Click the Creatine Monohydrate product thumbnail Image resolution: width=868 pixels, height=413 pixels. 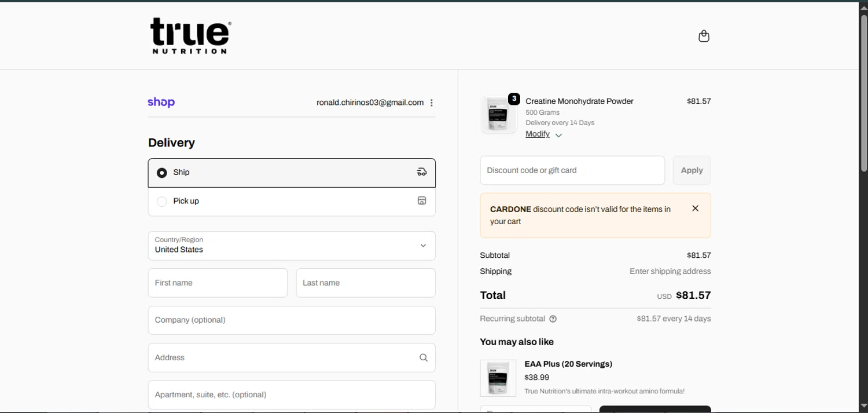[498, 115]
